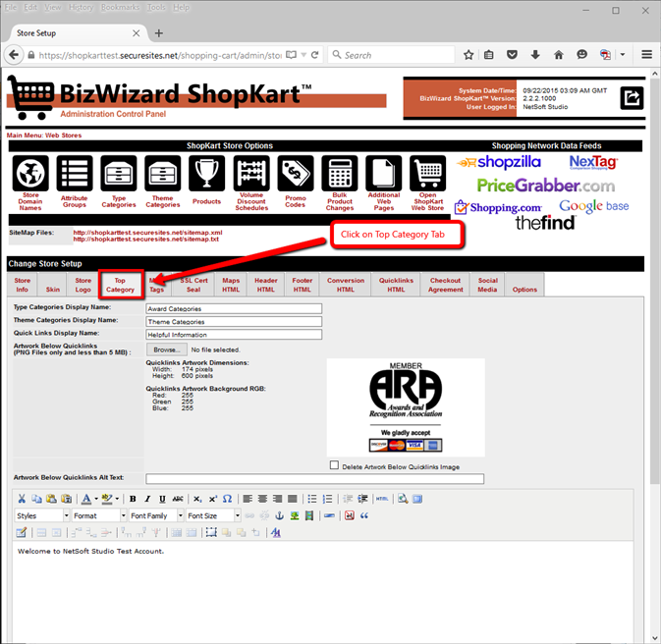Apply superscript formatting in editor

pos(212,499)
